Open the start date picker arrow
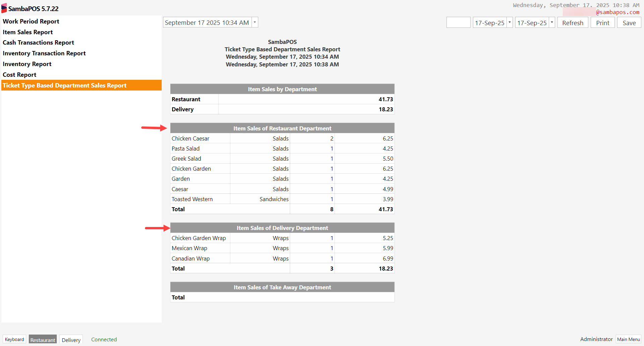The height and width of the screenshot is (346, 644). tap(509, 22)
